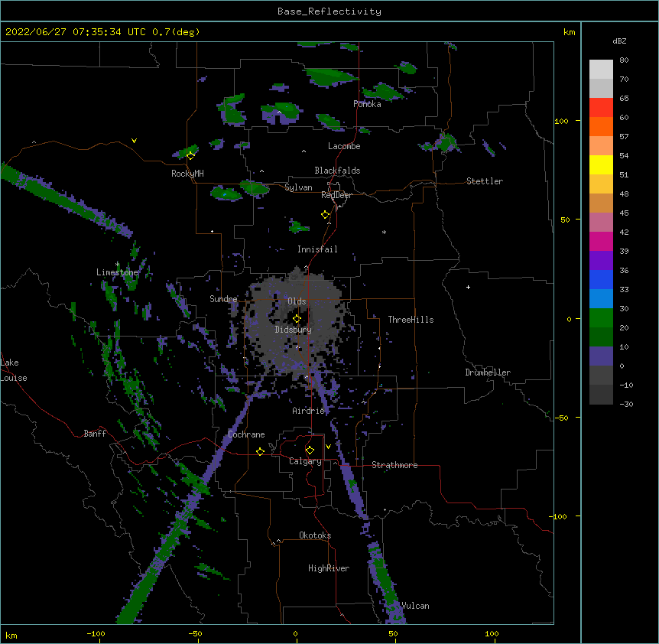Click the Cochrane town label
Viewport: 659px width, 644px height.
246,434
